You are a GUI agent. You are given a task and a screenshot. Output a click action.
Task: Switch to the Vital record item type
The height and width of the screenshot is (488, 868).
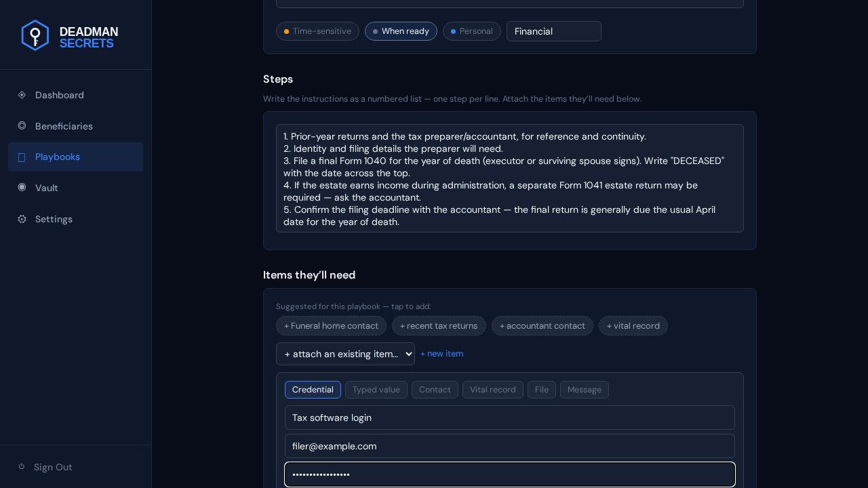point(493,390)
